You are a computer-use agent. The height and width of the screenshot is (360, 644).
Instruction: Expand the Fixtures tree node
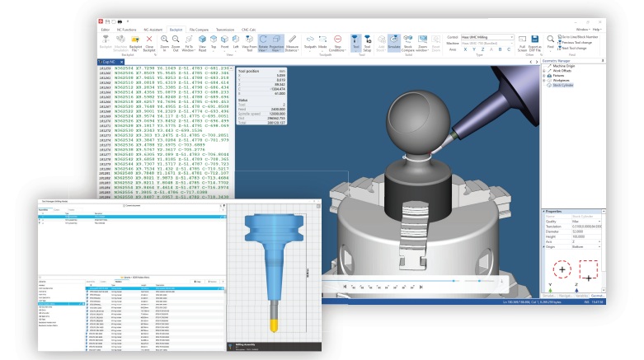pyautogui.click(x=544, y=76)
